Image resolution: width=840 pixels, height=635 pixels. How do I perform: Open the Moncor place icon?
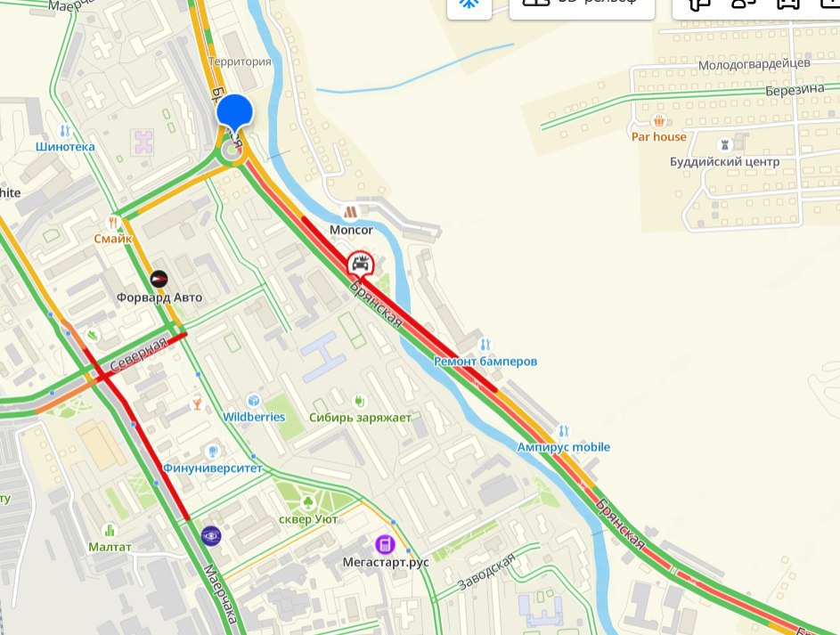tap(350, 213)
